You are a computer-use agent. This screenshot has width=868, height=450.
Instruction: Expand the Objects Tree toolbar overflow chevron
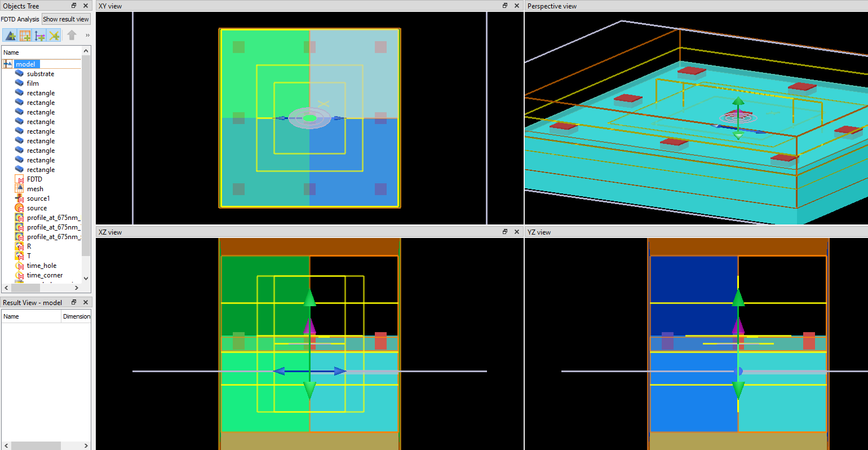(87, 35)
